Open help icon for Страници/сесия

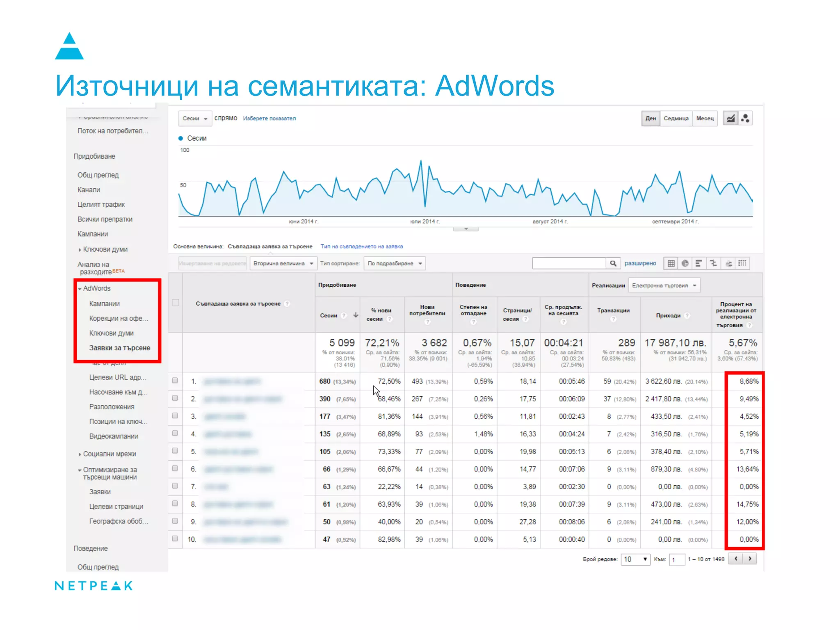pyautogui.click(x=526, y=319)
